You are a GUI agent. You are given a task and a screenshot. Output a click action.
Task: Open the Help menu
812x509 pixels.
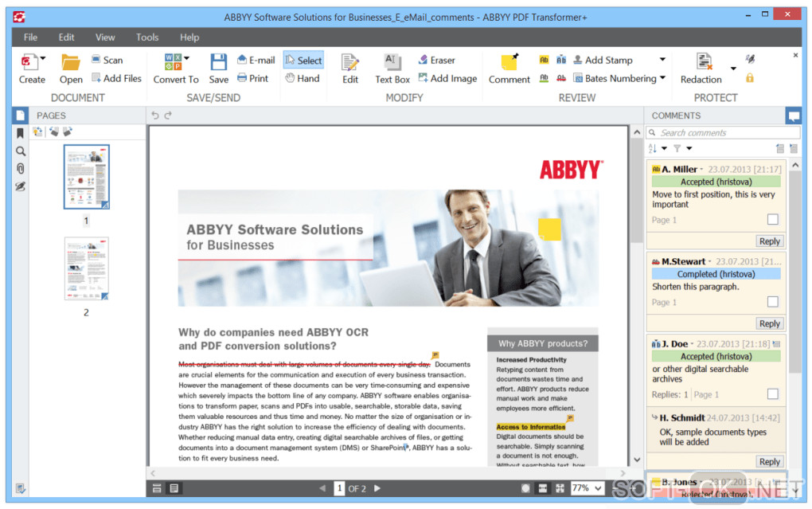coord(189,37)
